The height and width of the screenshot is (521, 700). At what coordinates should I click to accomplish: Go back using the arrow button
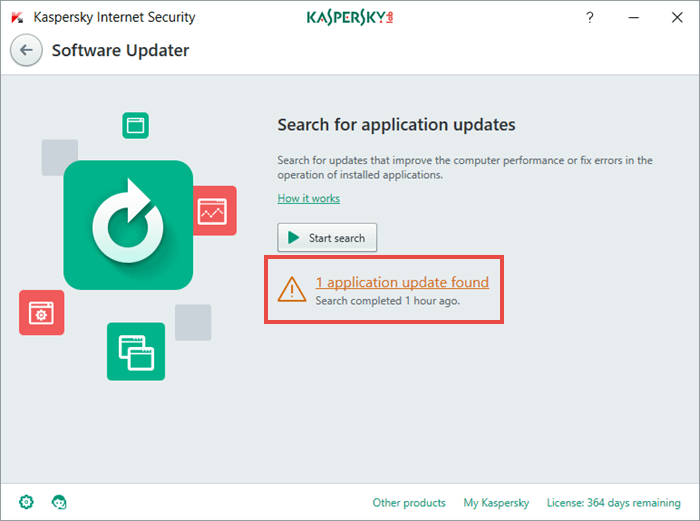(26, 50)
